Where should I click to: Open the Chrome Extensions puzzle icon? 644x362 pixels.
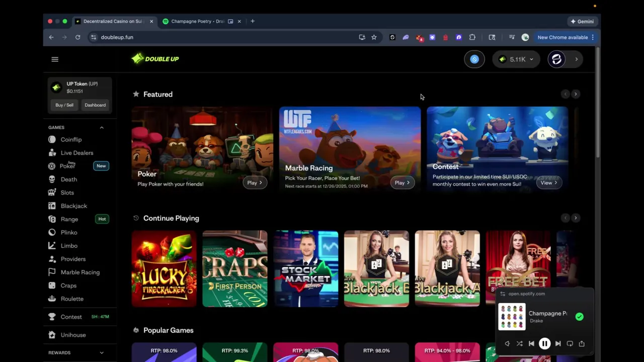[x=472, y=37]
